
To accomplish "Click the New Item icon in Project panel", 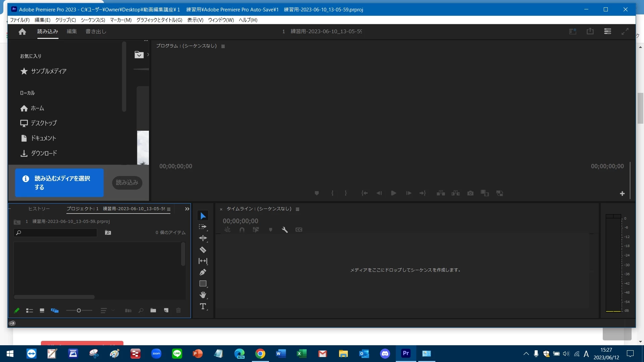I will pos(166,310).
